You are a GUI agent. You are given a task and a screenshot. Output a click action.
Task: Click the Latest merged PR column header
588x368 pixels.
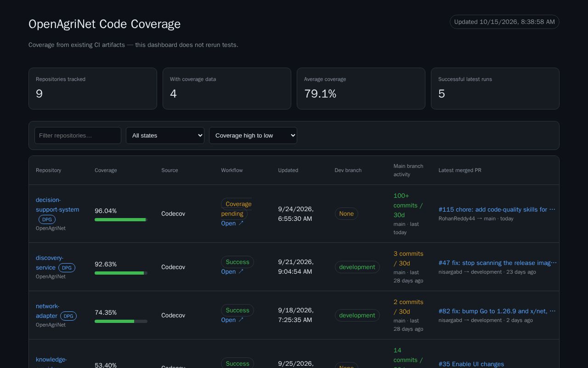[x=460, y=170]
